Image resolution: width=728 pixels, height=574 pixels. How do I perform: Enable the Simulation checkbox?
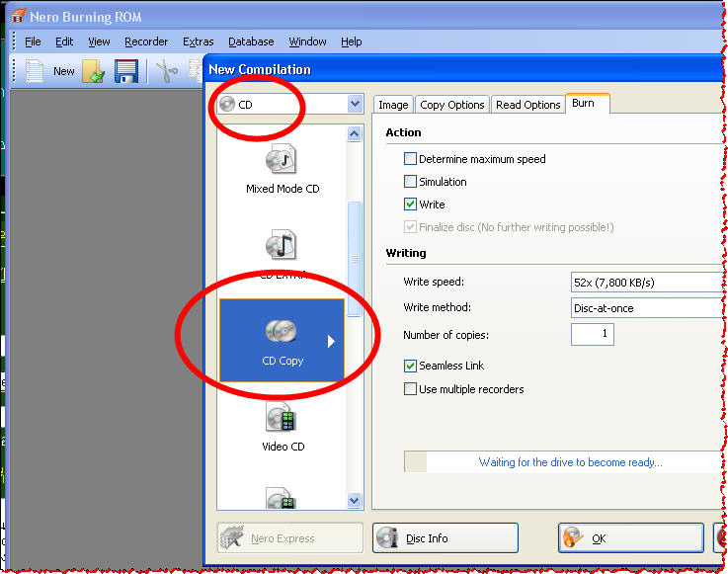[410, 181]
